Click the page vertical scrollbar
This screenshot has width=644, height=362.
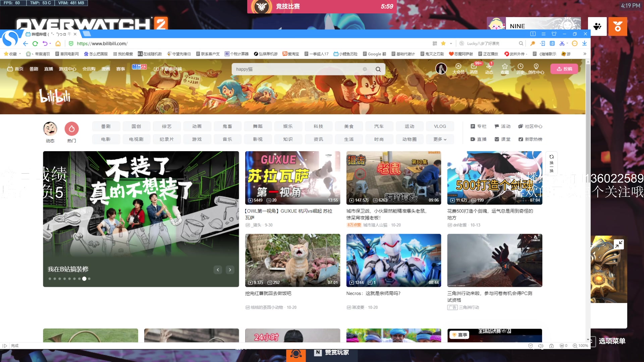click(x=588, y=201)
